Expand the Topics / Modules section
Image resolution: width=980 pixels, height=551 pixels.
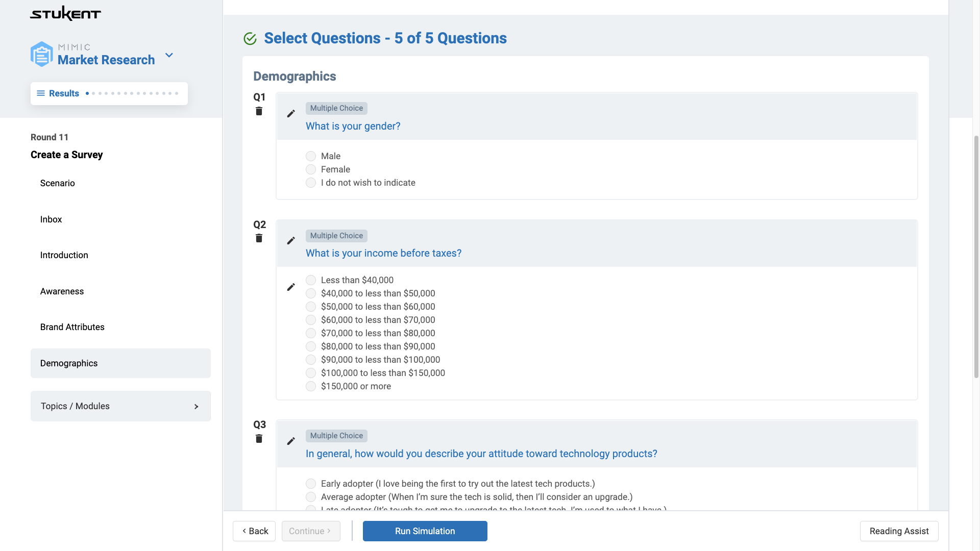tap(120, 406)
